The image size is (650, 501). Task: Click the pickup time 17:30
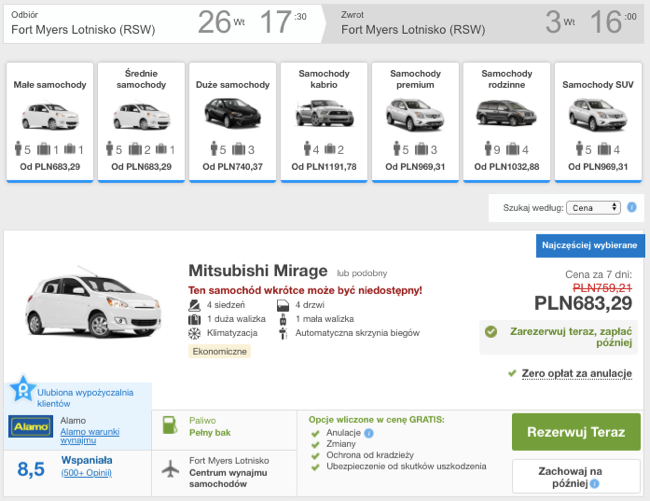283,22
